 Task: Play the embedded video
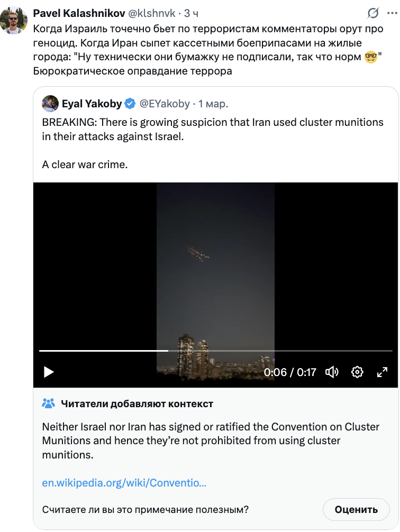(x=49, y=372)
